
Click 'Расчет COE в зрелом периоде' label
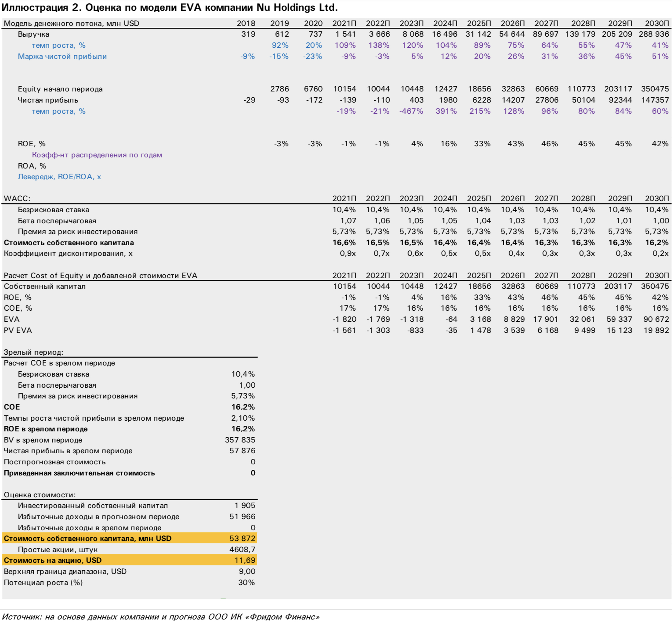[59, 363]
